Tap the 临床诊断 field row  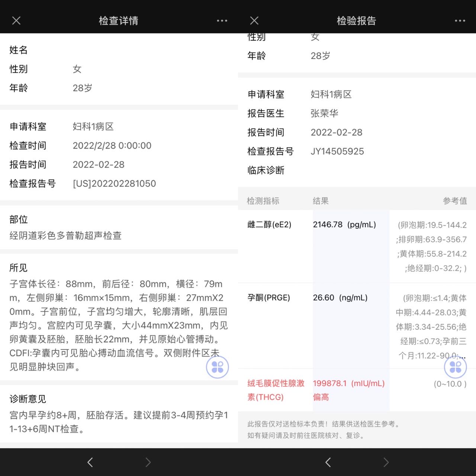tap(266, 170)
